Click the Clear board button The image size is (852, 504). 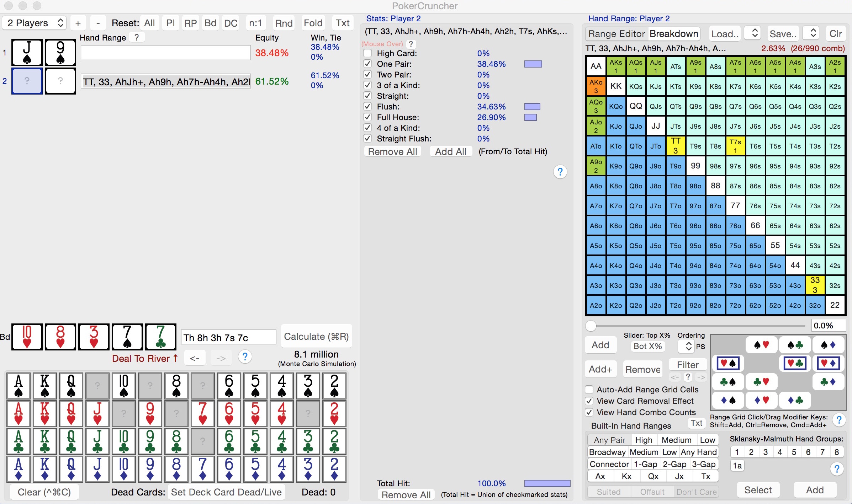coord(44,492)
